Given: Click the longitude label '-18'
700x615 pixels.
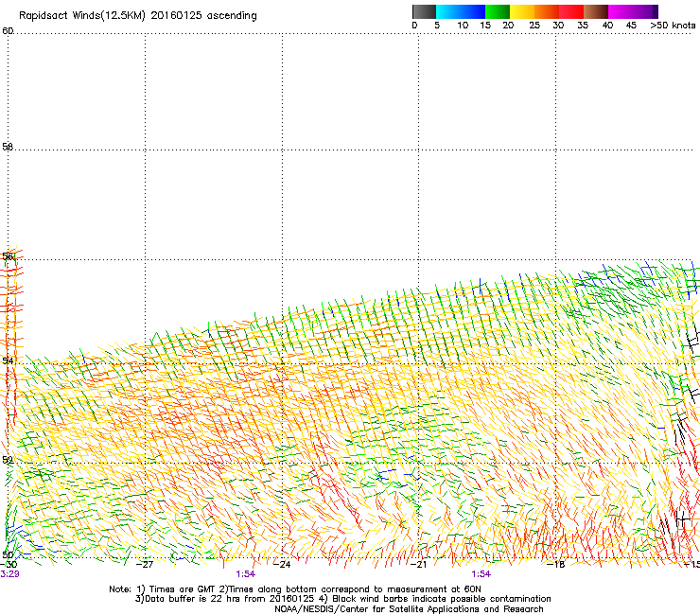Looking at the screenshot, I should [x=556, y=565].
